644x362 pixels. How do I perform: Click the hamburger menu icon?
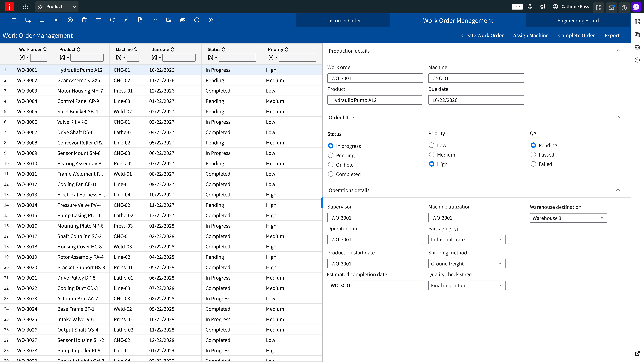tap(14, 20)
